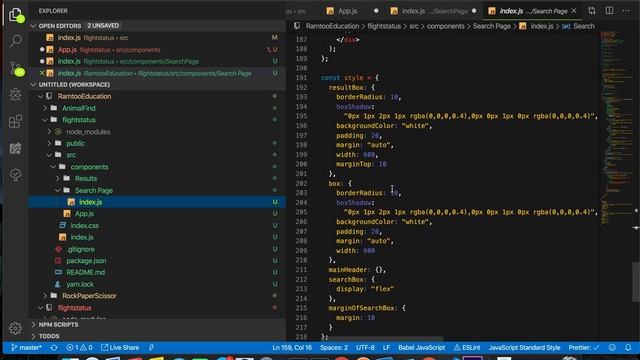Change the LF end-of-line sequence

click(386, 348)
